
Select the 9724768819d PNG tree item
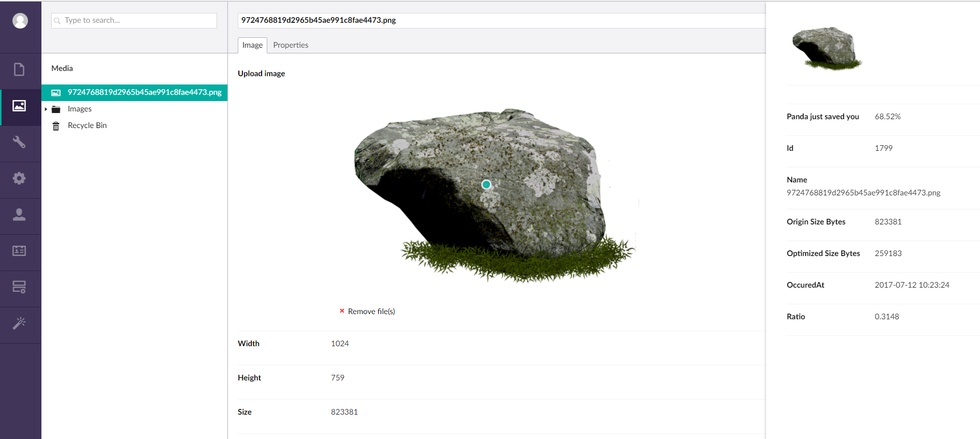point(144,92)
